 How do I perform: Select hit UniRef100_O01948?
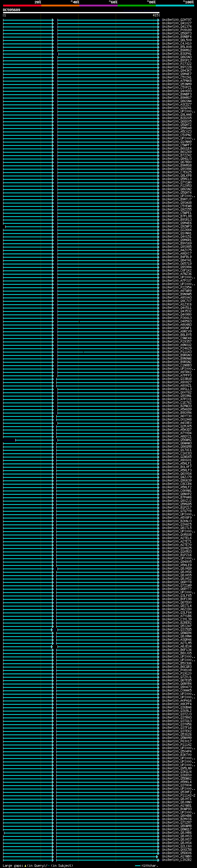176,419
